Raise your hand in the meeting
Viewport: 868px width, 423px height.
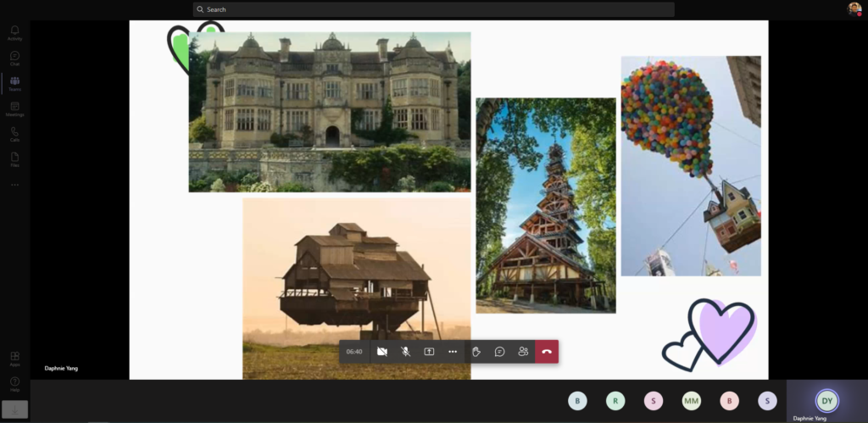476,352
